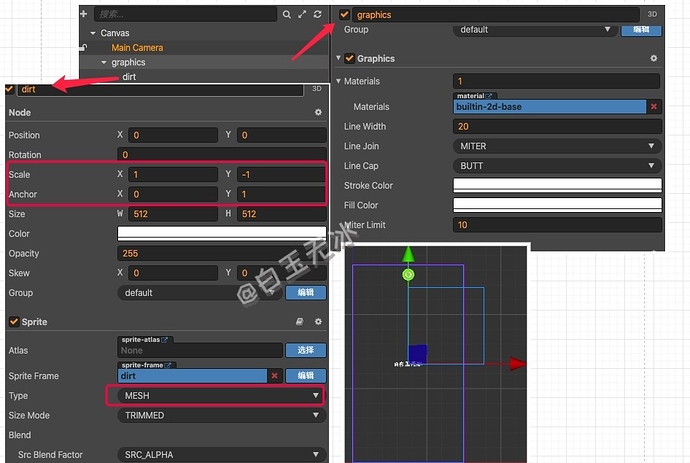Click the search magnifier icon in hierarchy
This screenshot has width=690, height=463.
coord(287,14)
